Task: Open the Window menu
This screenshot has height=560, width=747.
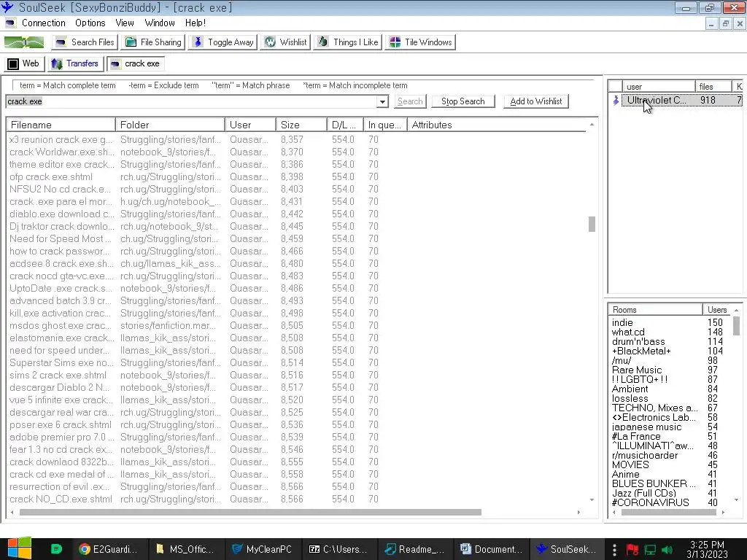Action: [160, 23]
